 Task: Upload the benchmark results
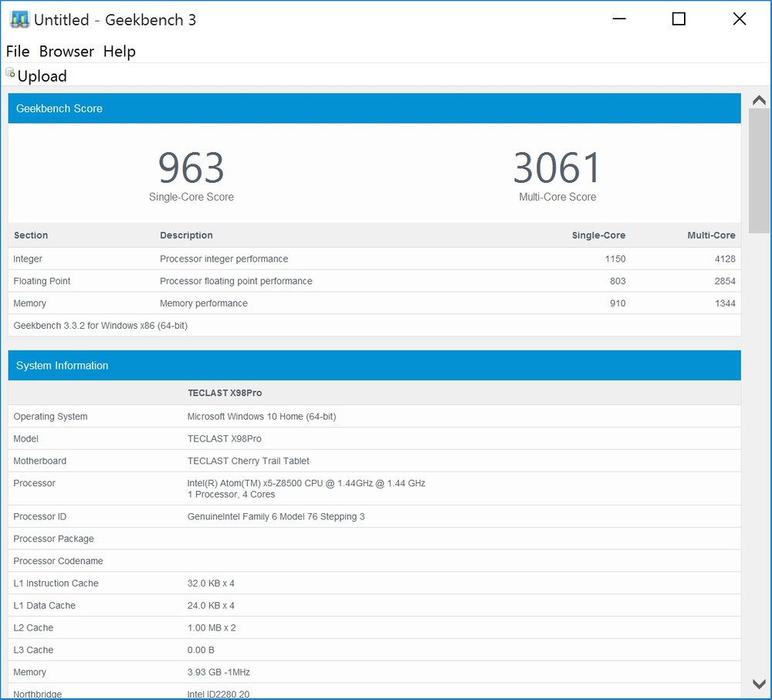36,76
